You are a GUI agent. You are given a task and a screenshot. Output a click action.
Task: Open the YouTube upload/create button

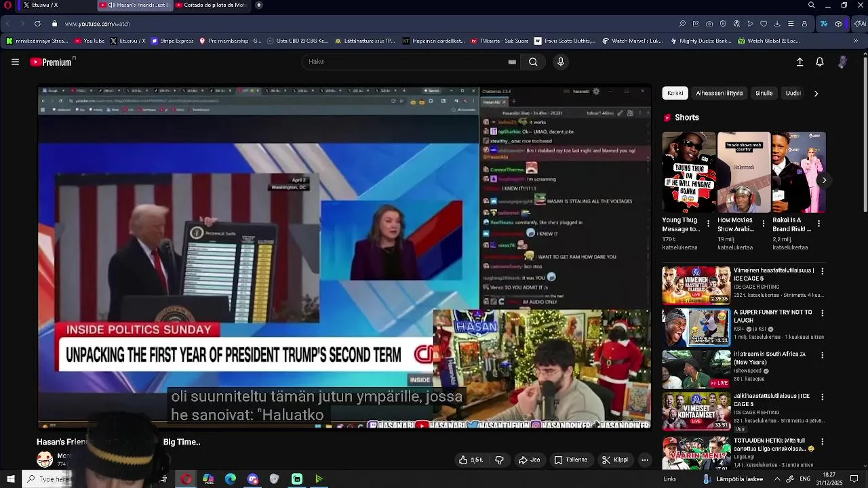(x=800, y=62)
